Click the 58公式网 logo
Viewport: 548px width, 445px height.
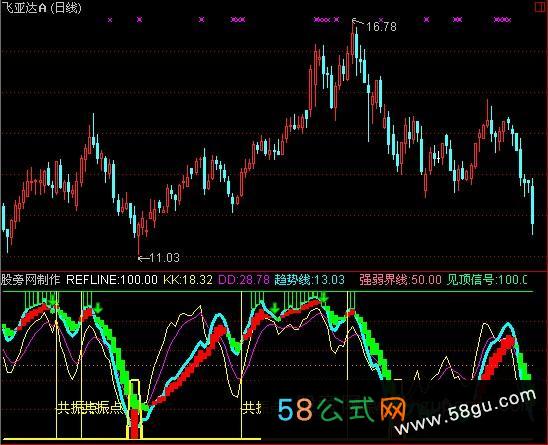click(342, 410)
